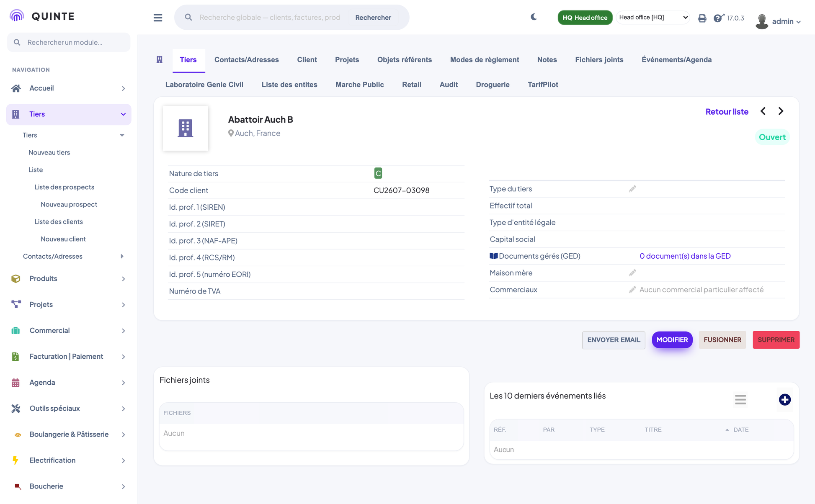Open the Modes de règlement tab
The width and height of the screenshot is (815, 504).
pyautogui.click(x=485, y=59)
